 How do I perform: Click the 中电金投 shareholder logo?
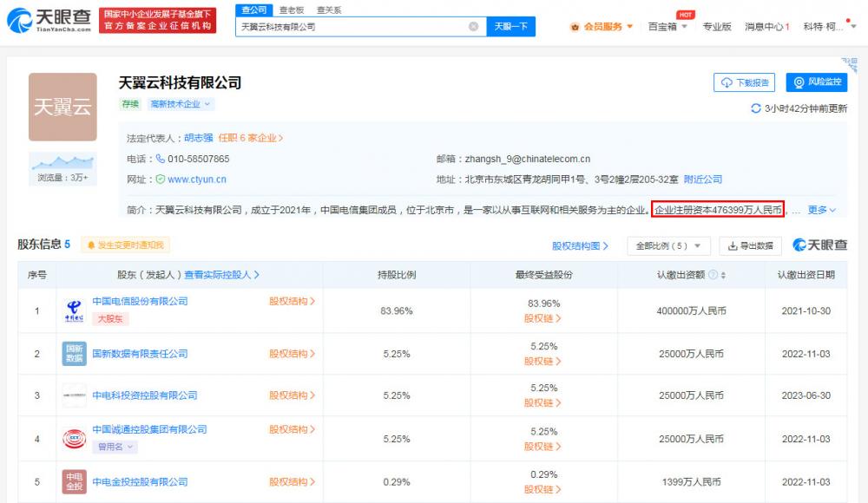tap(74, 481)
